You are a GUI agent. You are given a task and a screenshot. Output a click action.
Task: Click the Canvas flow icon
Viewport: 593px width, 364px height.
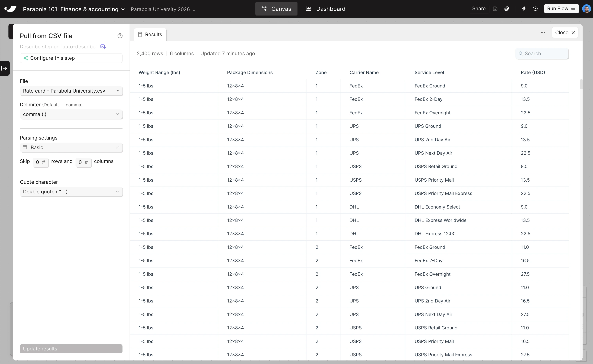pyautogui.click(x=264, y=9)
